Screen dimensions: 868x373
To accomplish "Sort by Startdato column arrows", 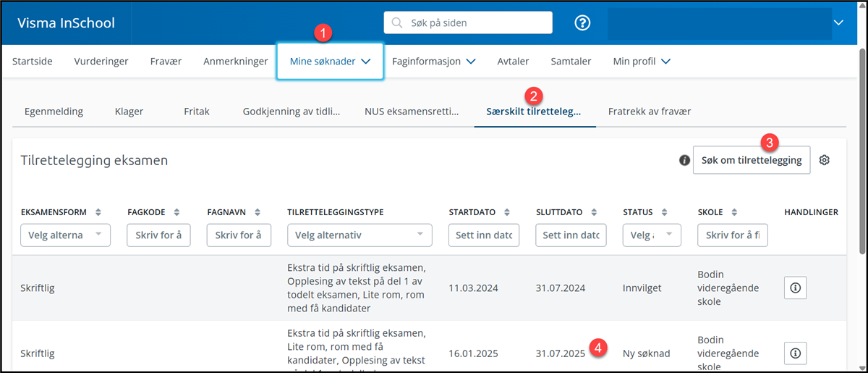I will coord(507,212).
